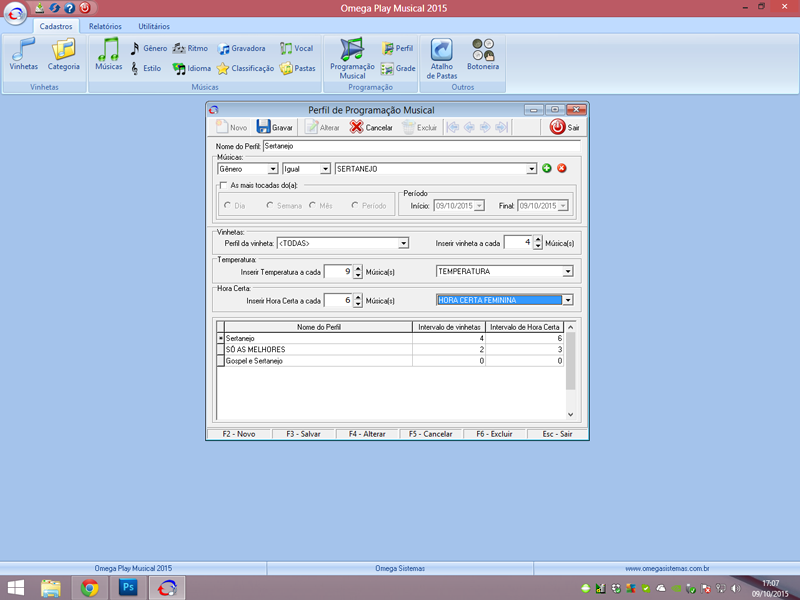This screenshot has height=600, width=800.
Task: Click Excluir toolbar button
Action: [419, 127]
